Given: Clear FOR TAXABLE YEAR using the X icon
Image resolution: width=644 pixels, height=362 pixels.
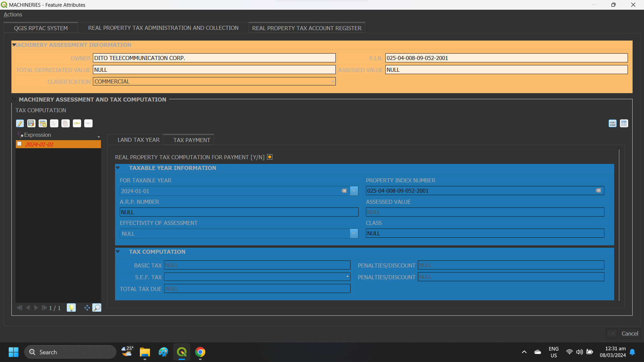Looking at the screenshot, I should tap(344, 191).
